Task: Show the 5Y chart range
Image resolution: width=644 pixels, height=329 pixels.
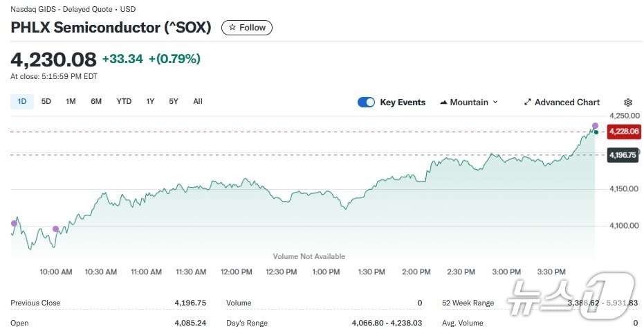Action: (174, 102)
